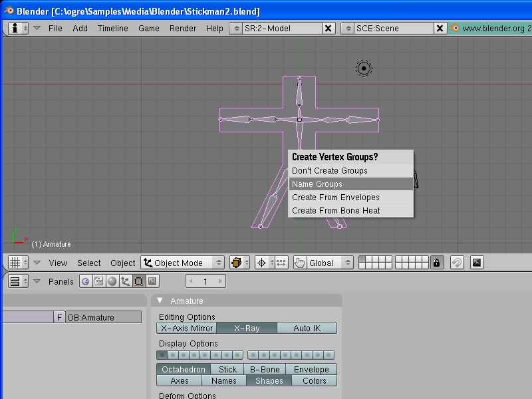The width and height of the screenshot is (532, 399).
Task: Visit the www.blender.org link
Action: click(x=490, y=28)
